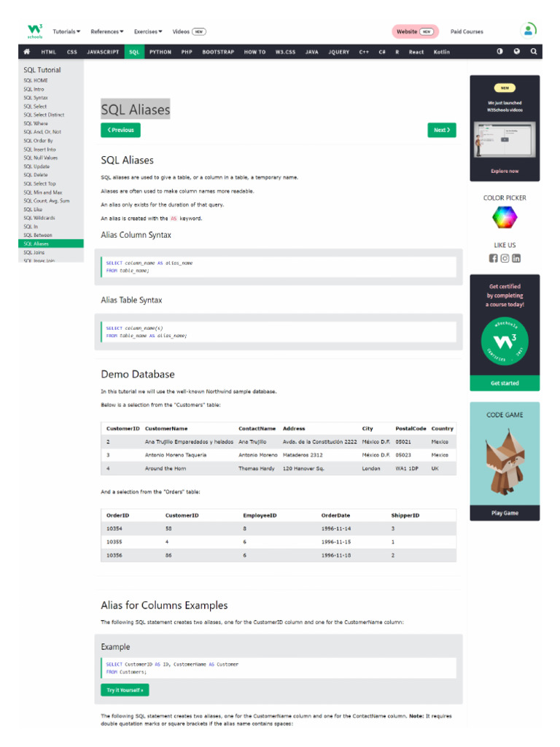560x747 pixels.
Task: Click the W3 certified badge
Action: tap(505, 341)
